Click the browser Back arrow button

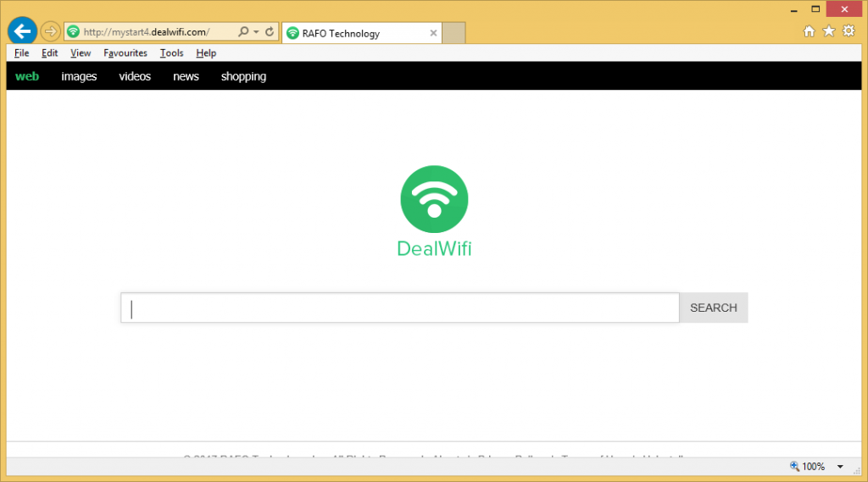pos(22,32)
